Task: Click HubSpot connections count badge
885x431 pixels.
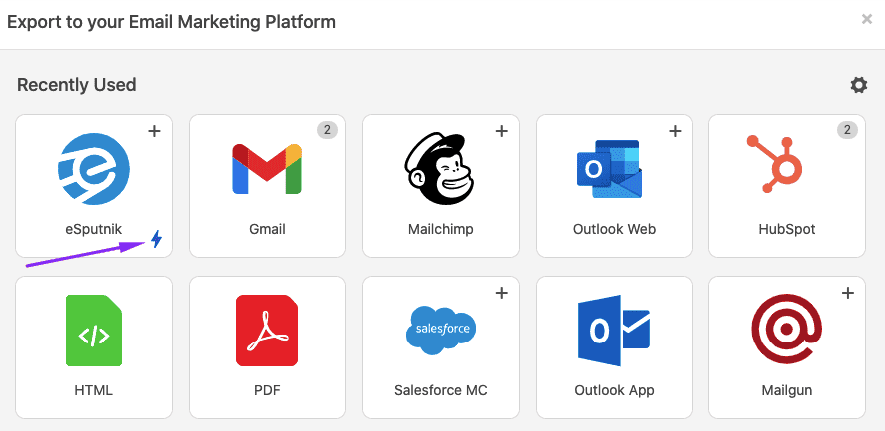Action: point(848,130)
